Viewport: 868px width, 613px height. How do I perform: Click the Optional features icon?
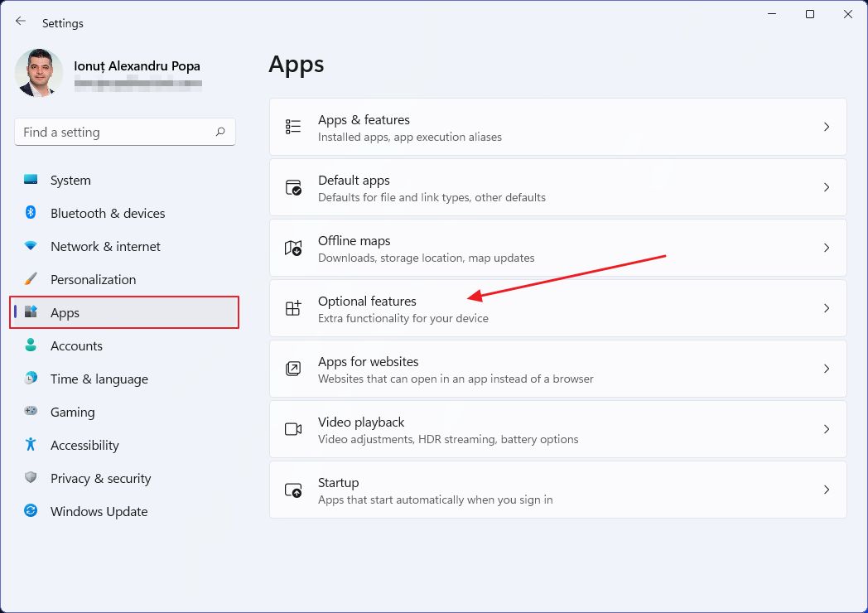(x=292, y=307)
